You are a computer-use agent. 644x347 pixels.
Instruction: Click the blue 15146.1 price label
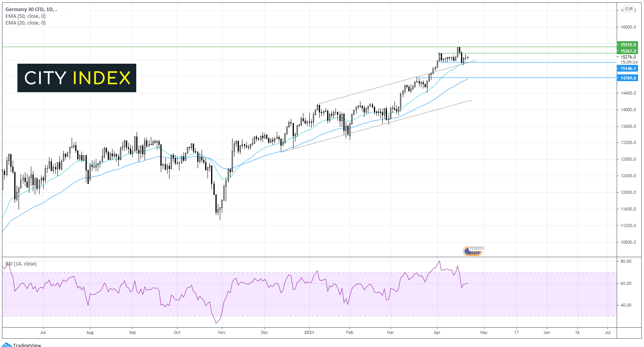pos(628,68)
